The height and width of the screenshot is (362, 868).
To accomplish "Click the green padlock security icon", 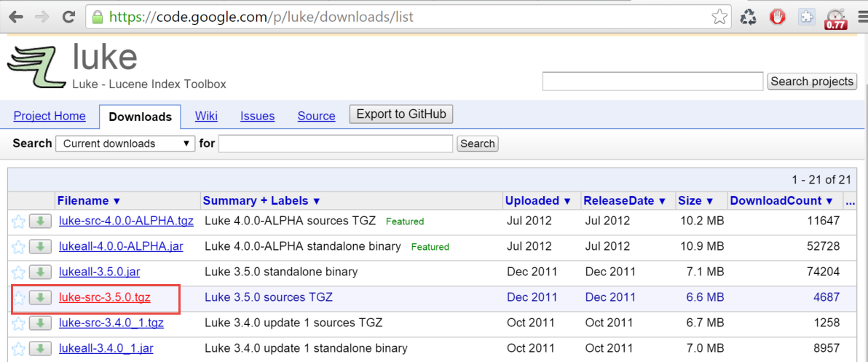I will [x=98, y=17].
